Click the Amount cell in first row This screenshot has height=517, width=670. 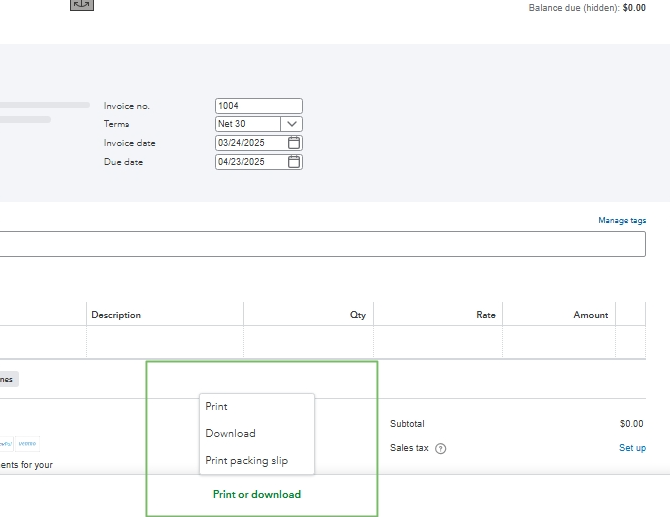coord(559,342)
